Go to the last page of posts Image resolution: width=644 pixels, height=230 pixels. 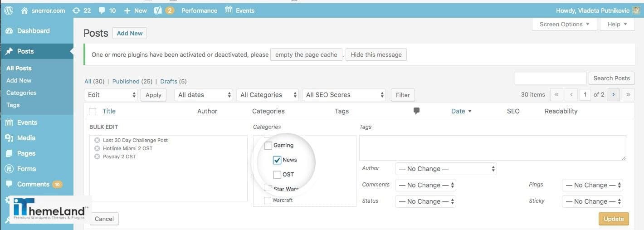coord(628,95)
